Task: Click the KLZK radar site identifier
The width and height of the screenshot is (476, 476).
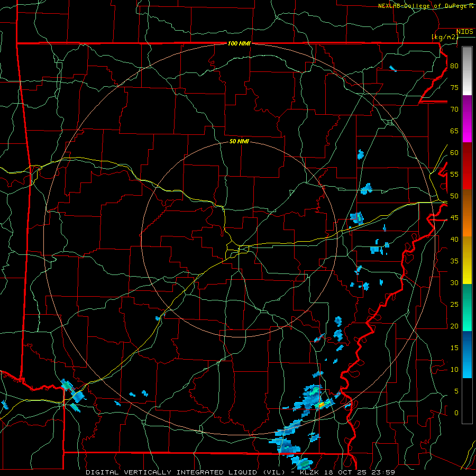Action: (309, 472)
